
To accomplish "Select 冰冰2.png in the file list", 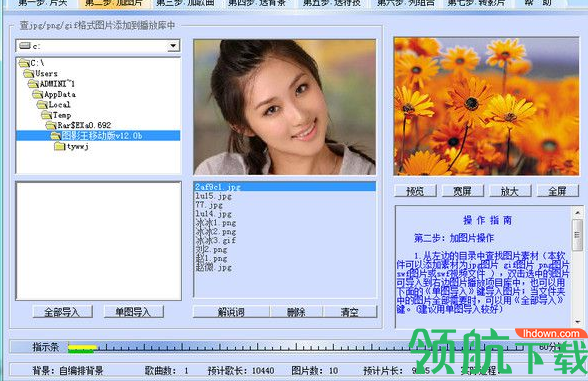I will click(216, 232).
